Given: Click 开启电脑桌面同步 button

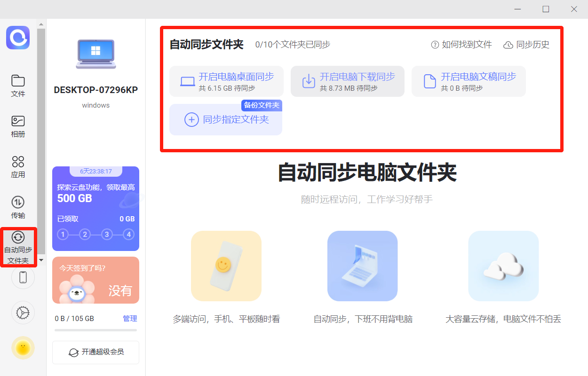Looking at the screenshot, I should point(226,81).
